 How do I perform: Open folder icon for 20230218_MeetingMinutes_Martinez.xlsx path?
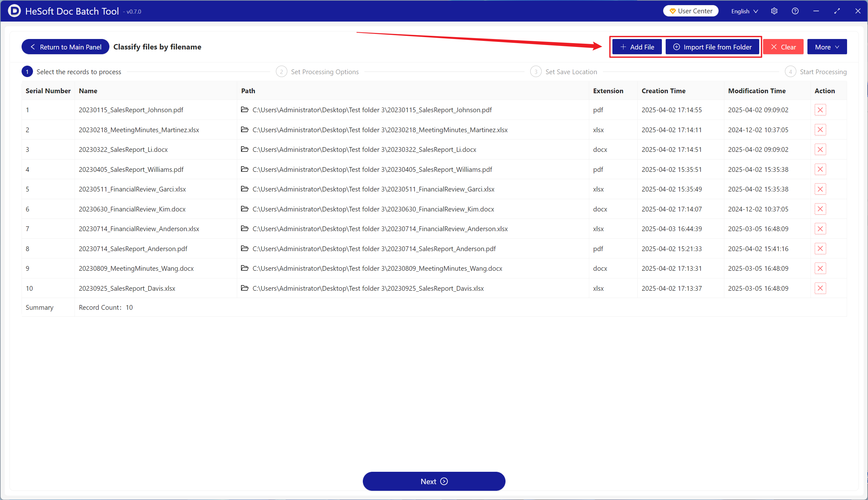(x=245, y=129)
